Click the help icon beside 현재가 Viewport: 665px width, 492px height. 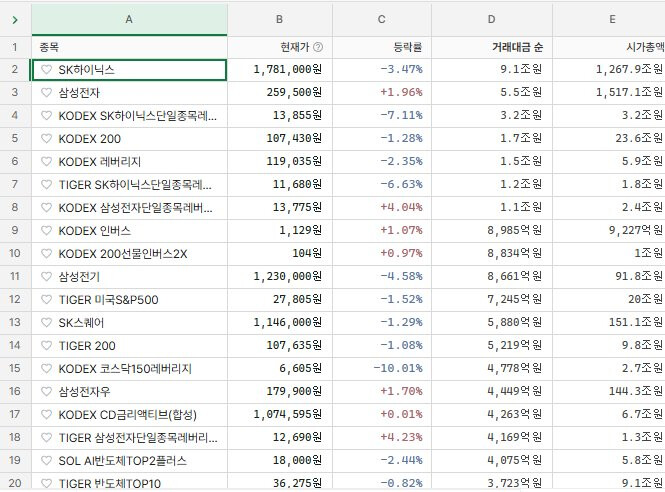(x=318, y=47)
